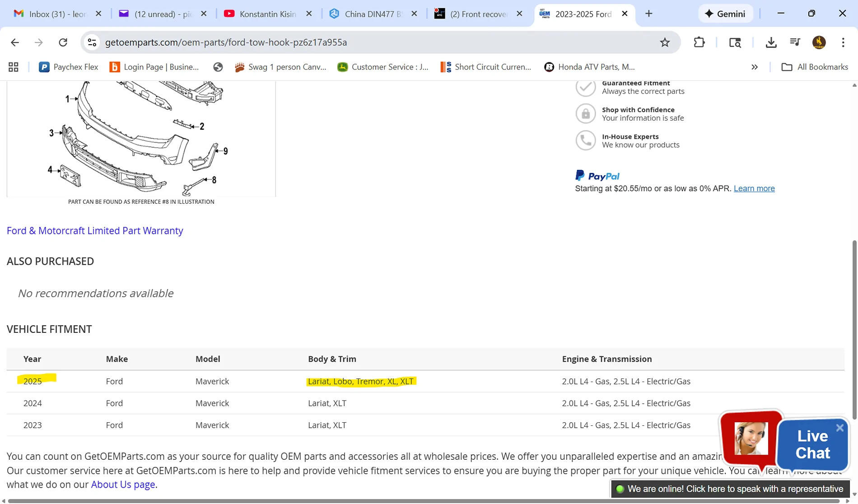Click the vertical page scrollbar
Screen dimensions: 858x504
pyautogui.click(x=854, y=330)
